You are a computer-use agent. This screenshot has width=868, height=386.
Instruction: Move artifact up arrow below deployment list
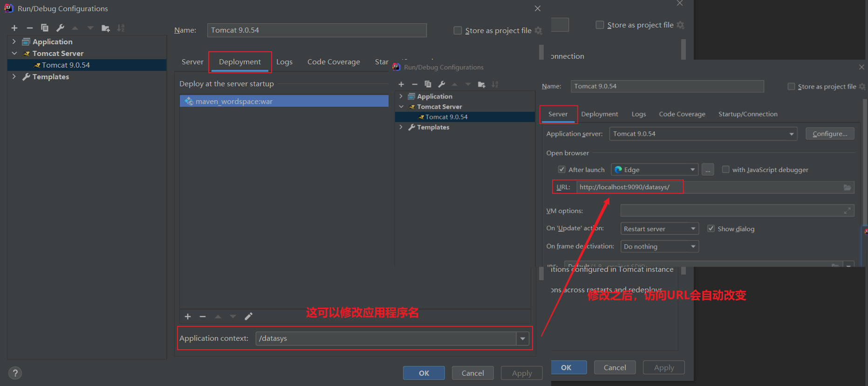click(x=218, y=317)
